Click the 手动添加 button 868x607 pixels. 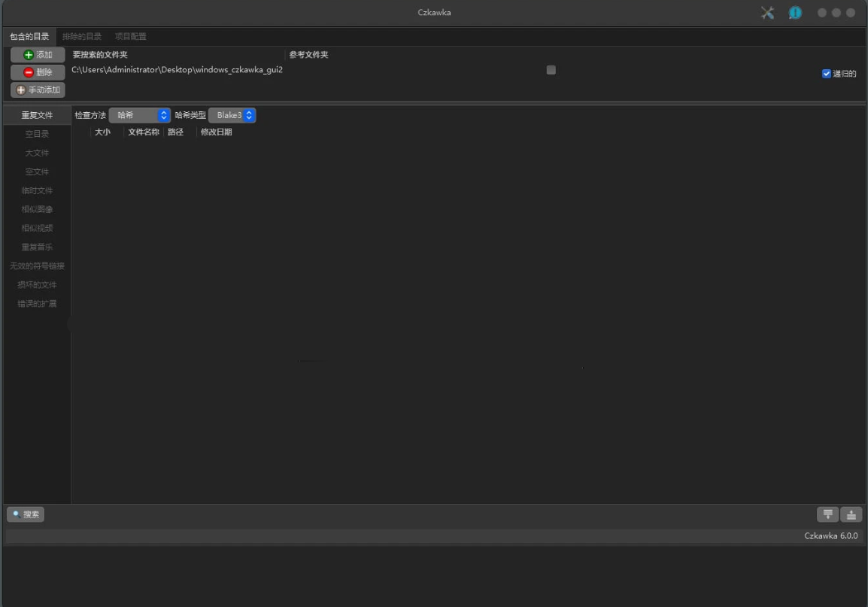point(38,90)
